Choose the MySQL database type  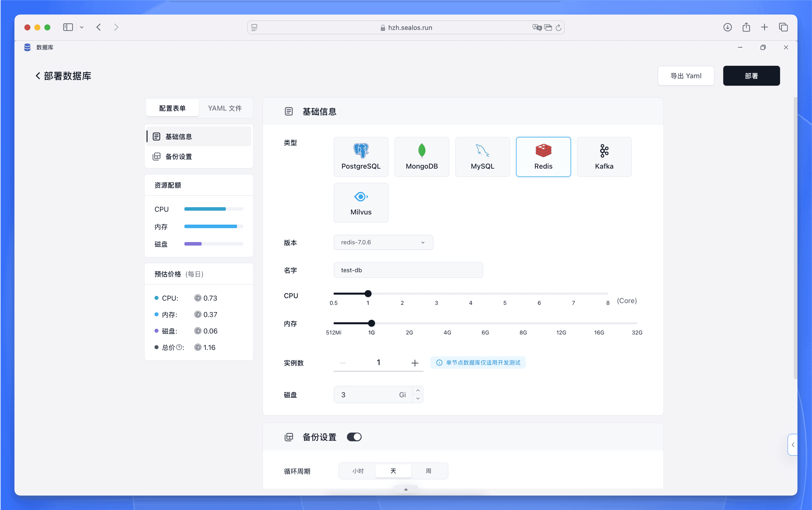[x=483, y=157]
